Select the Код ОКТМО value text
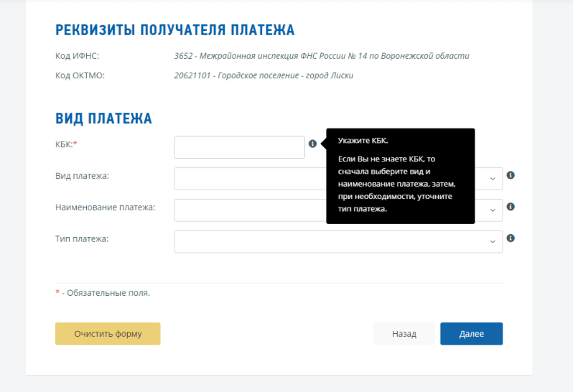Screen dimensions: 573x392 [x=264, y=75]
